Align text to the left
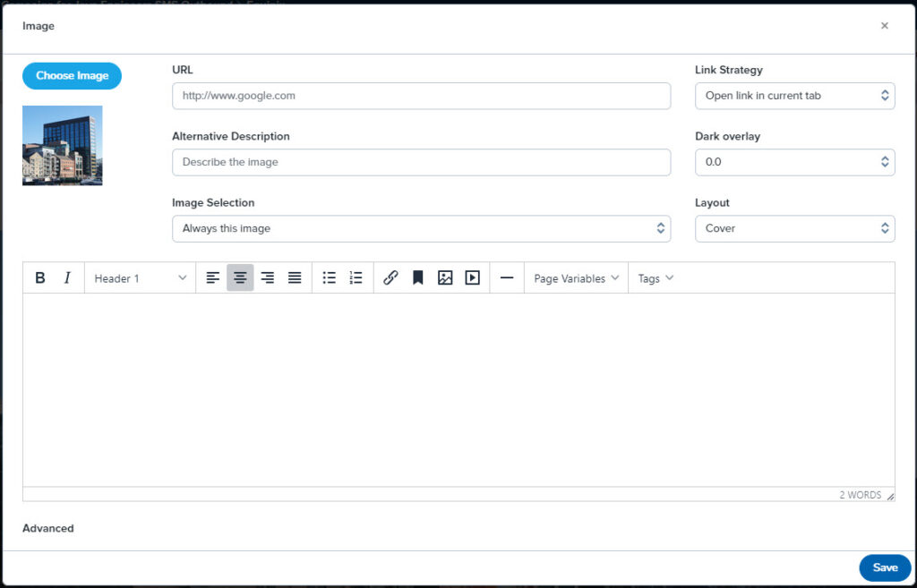The width and height of the screenshot is (917, 588). click(213, 278)
